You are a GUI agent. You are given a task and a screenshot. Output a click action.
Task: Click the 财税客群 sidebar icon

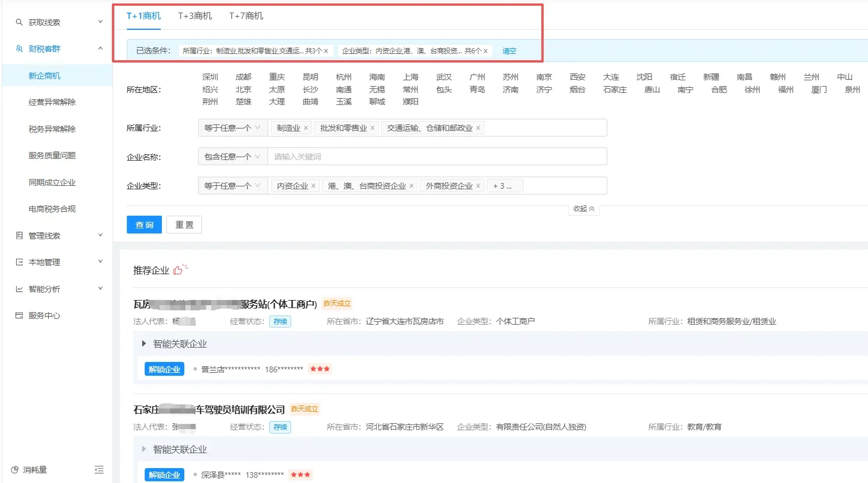[19, 49]
